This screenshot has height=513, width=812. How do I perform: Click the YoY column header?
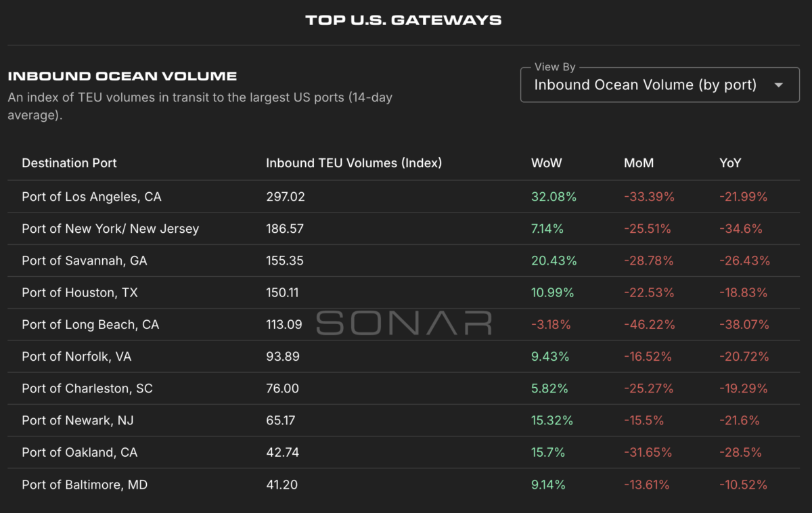point(730,163)
